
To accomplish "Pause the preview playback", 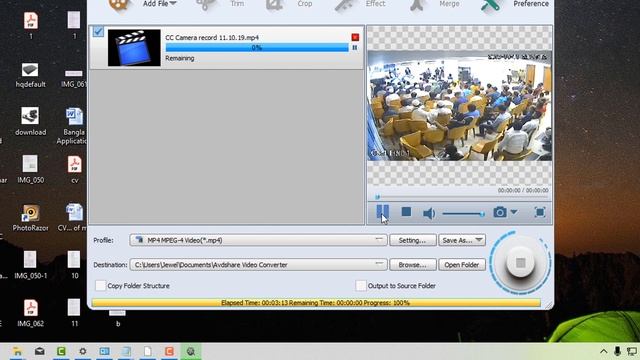I will pos(382,212).
